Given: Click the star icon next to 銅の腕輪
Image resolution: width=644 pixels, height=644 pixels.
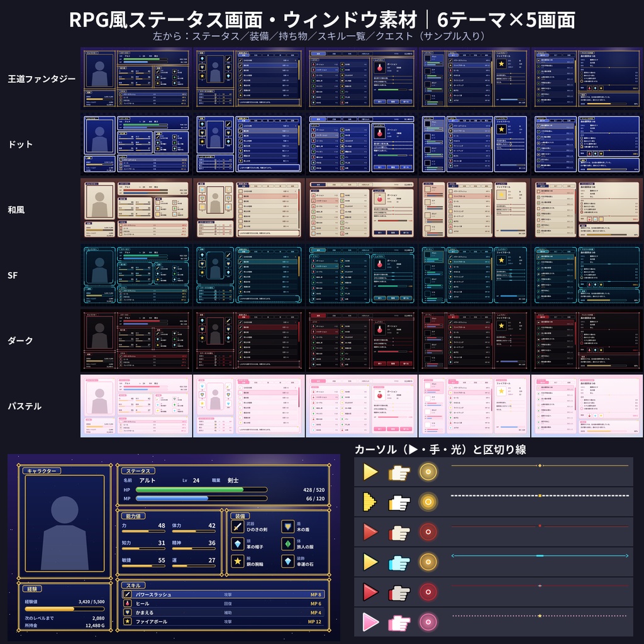Looking at the screenshot, I should 237,561.
